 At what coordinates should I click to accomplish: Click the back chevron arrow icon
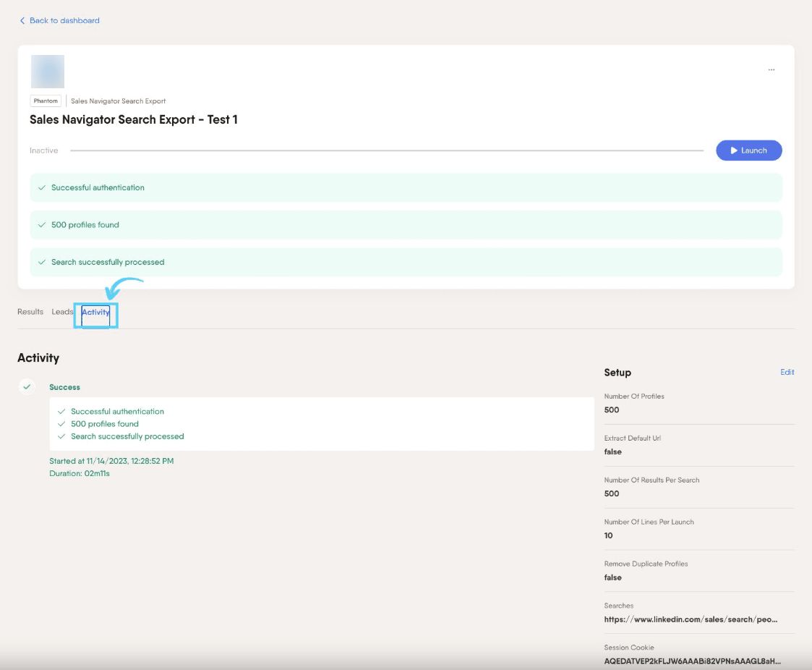[22, 21]
